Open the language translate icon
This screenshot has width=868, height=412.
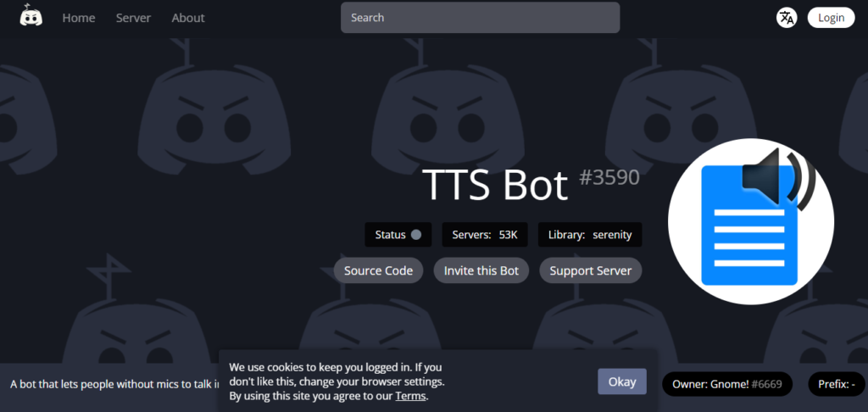[x=787, y=18]
